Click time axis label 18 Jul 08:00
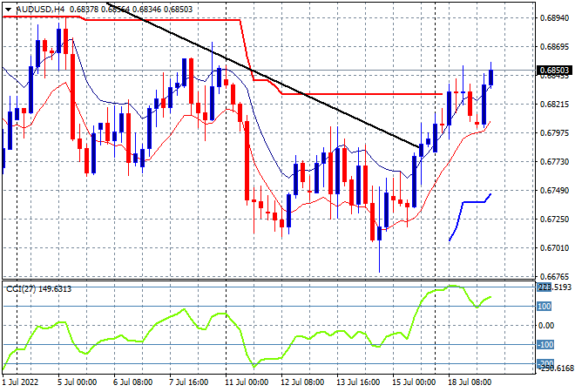Screen dimensions: 575x392 [470, 382]
